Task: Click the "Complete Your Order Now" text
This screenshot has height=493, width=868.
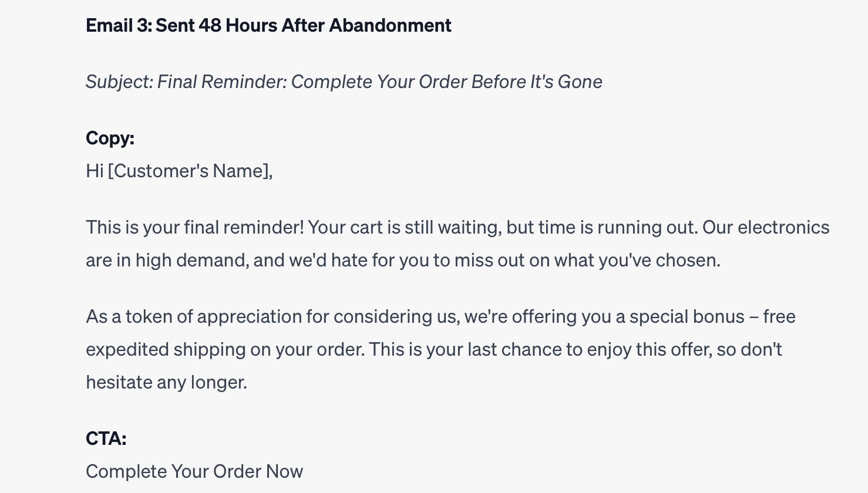Action: [194, 471]
